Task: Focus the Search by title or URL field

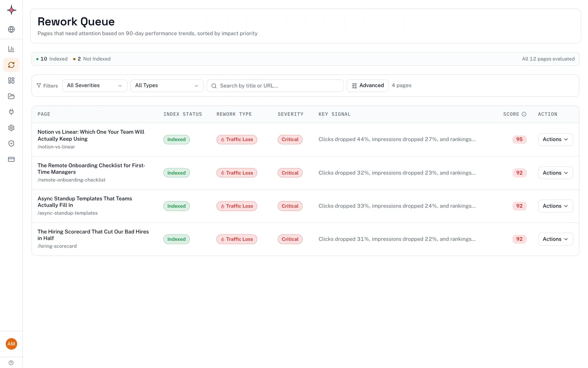Action: pos(275,86)
